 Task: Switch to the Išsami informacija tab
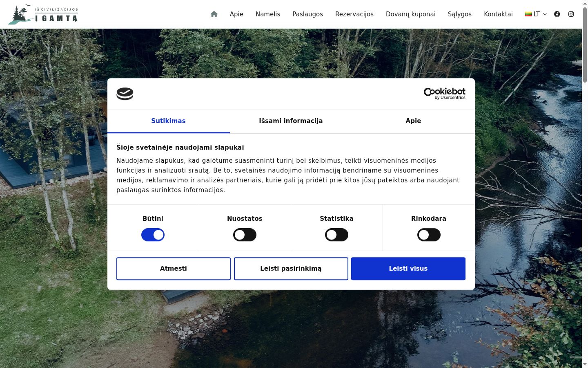[291, 121]
